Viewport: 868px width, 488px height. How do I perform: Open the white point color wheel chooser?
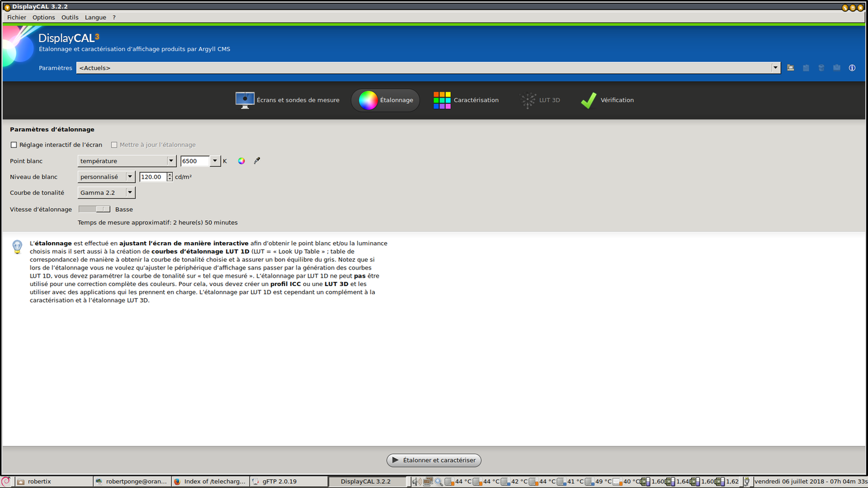[x=242, y=161]
